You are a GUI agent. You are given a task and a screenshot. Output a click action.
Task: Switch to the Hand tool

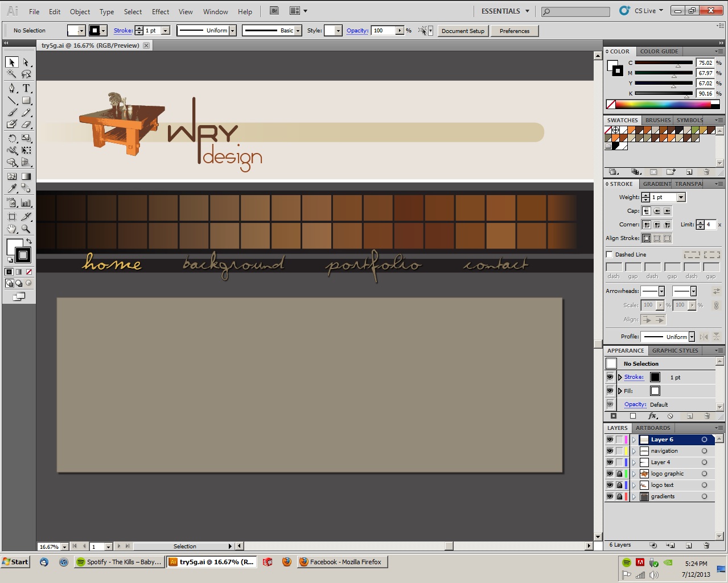[12, 229]
